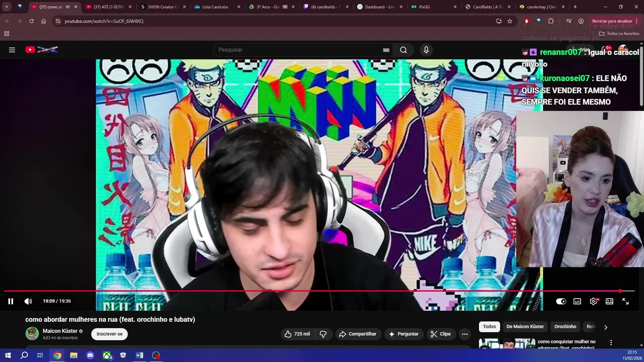Viewport: 644px width, 362px height.
Task: Switch to SHEIN Creator browser tab
Action: click(163, 7)
